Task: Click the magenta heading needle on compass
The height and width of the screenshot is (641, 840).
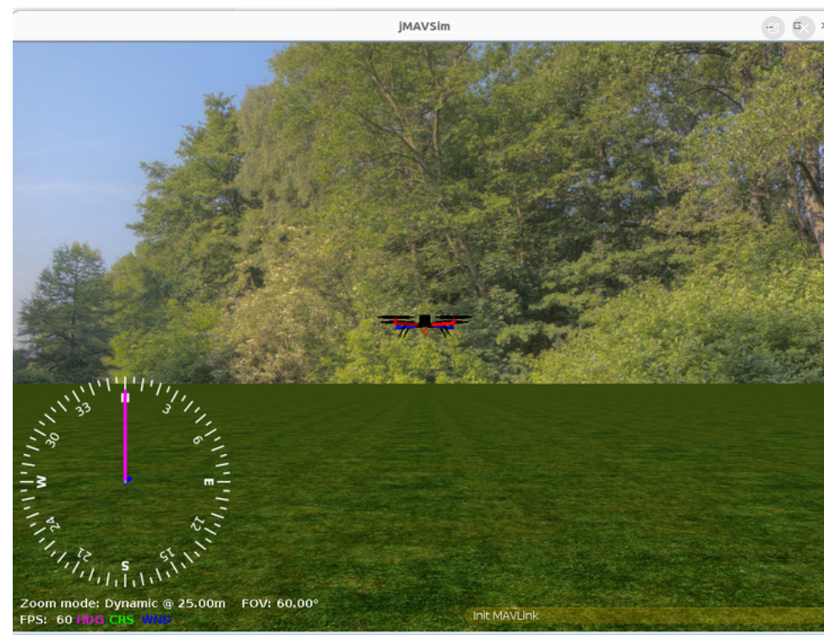Action: (x=125, y=437)
